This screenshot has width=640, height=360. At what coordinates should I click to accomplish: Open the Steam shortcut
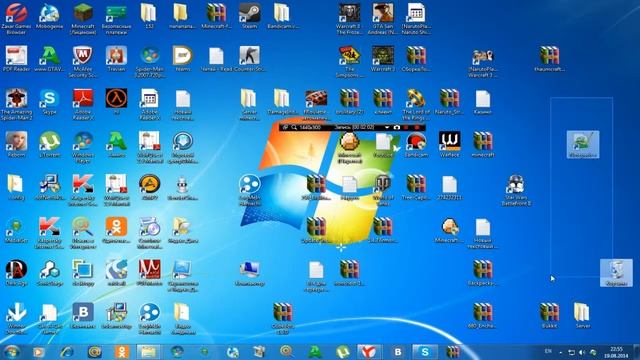tap(249, 17)
